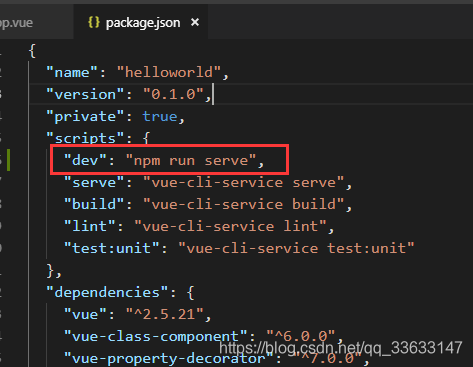Screen dimensions: 473x367
Task: Click the "serve" script key
Action: point(94,182)
